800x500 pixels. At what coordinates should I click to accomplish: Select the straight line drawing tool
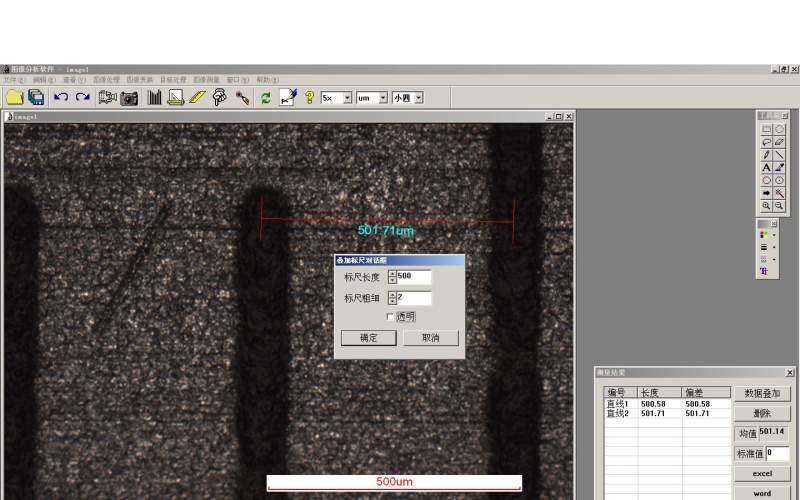tap(779, 155)
